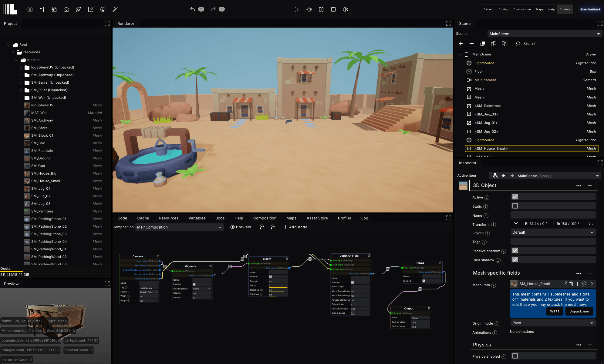Switch to the Profiler tab
Viewport: 604px width, 364px height.
(344, 218)
